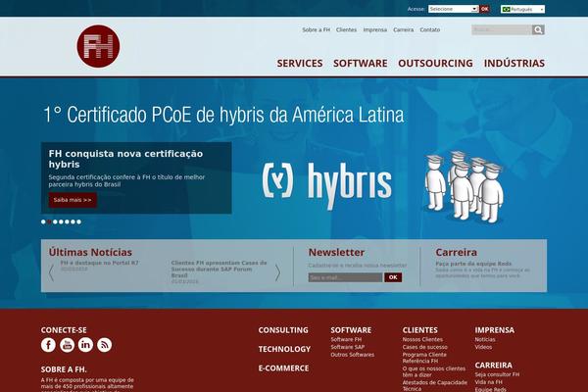This screenshot has width=588, height=392.
Task: Click the footer SOFTWARE heading
Action: tap(351, 330)
